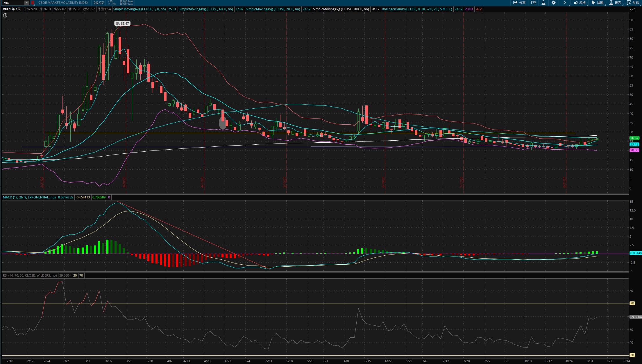Click the RSI 70 overbought level tag

click(x=632, y=303)
